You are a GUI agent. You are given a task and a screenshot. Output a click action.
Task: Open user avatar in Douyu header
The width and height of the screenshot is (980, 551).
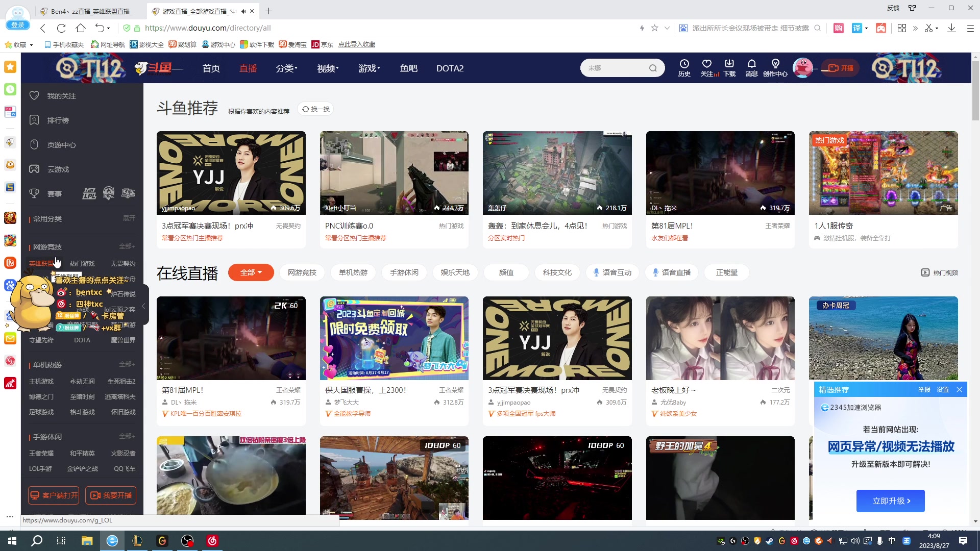(803, 68)
